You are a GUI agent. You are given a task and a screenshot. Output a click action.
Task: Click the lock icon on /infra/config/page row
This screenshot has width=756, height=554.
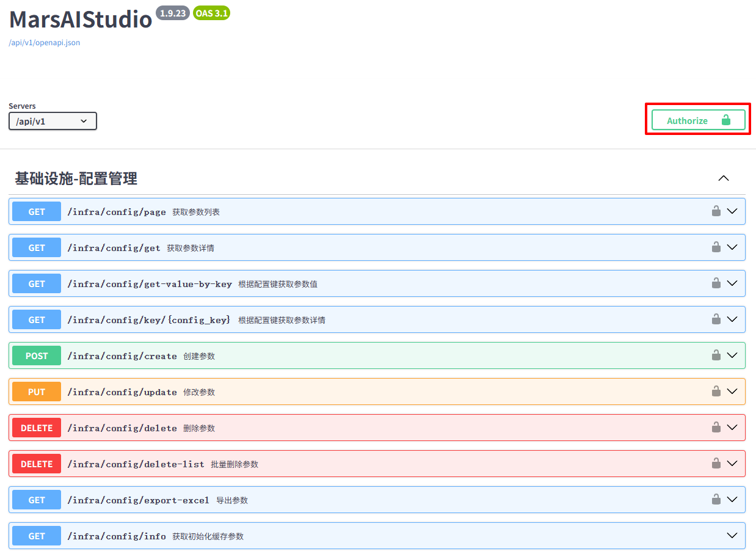point(716,211)
